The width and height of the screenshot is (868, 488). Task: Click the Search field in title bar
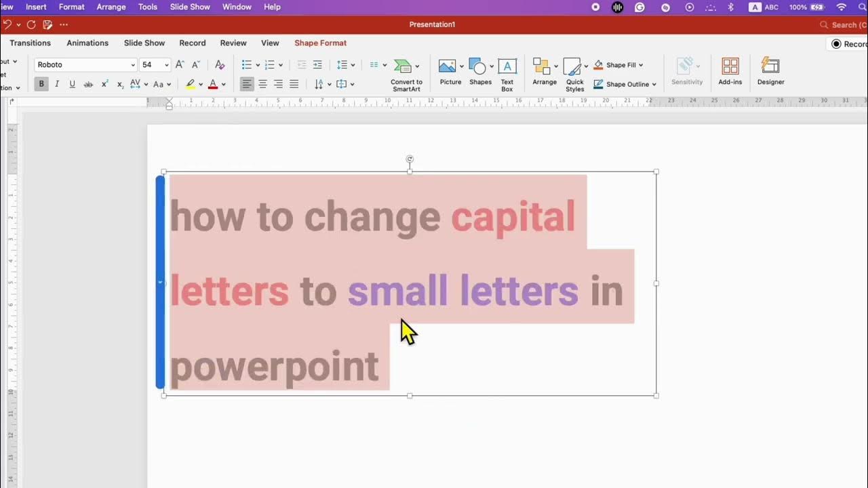point(843,24)
